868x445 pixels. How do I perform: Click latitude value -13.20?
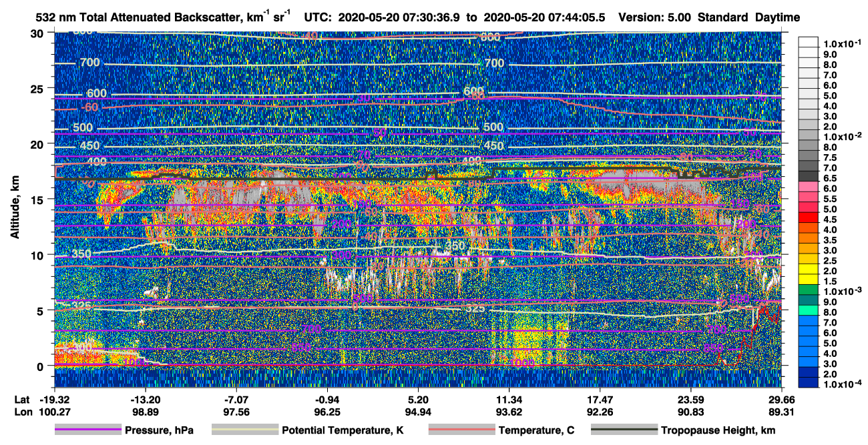(146, 400)
